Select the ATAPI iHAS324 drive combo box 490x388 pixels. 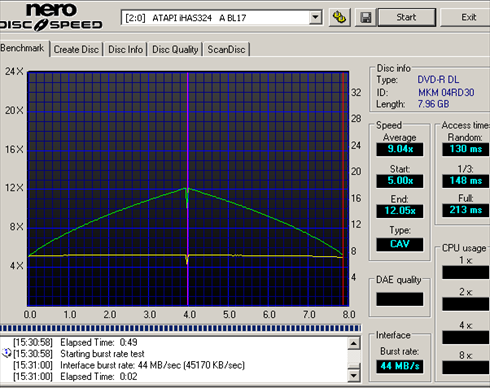coord(222,17)
